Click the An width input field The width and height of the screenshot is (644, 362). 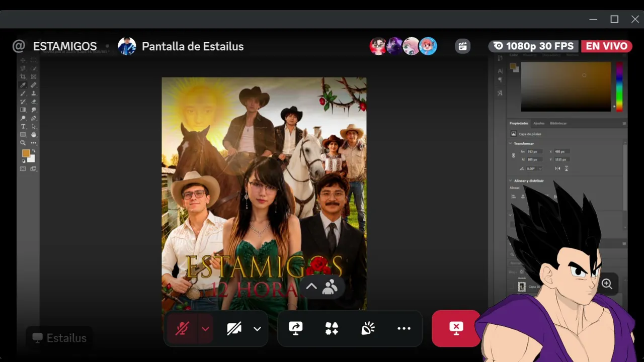pyautogui.click(x=534, y=151)
